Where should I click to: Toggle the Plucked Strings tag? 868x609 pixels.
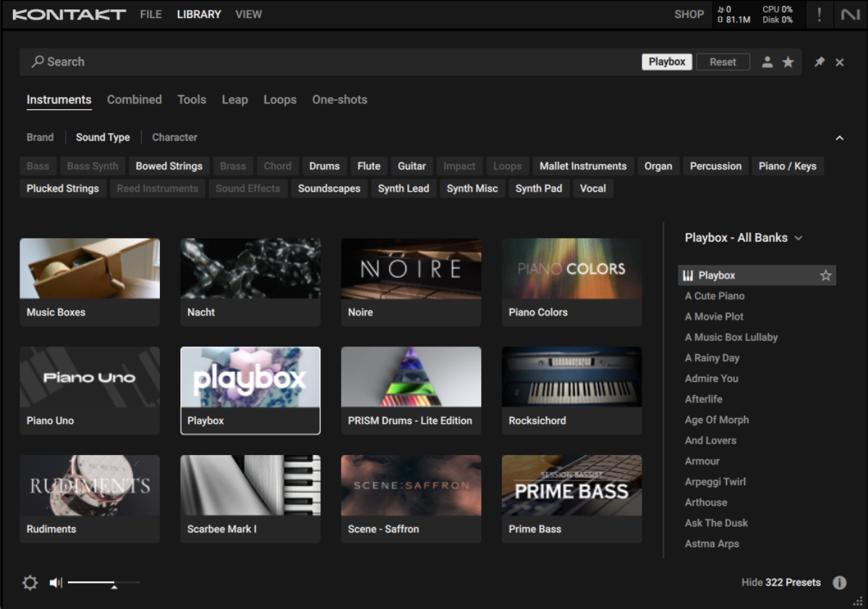pyautogui.click(x=63, y=189)
